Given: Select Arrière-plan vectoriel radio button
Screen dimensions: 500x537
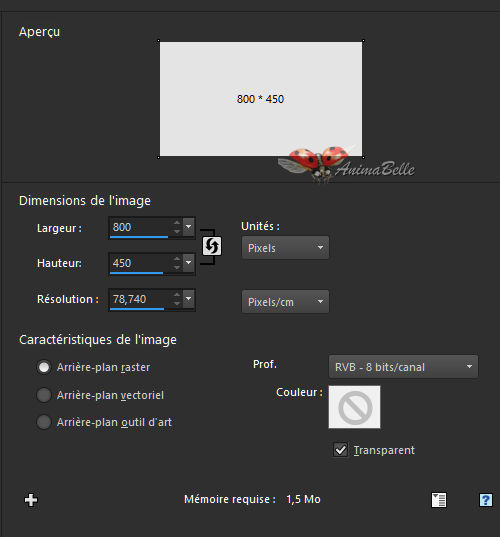Looking at the screenshot, I should (44, 395).
